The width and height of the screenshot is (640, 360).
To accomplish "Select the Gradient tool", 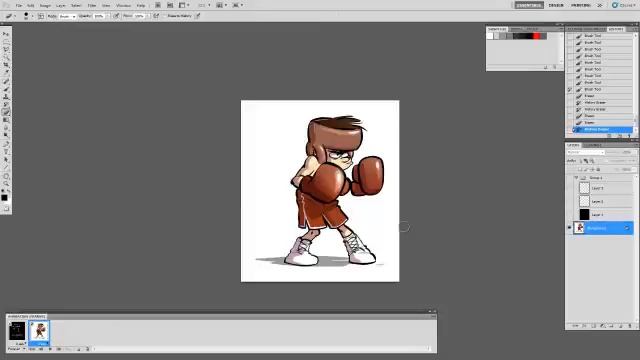I will [6, 120].
